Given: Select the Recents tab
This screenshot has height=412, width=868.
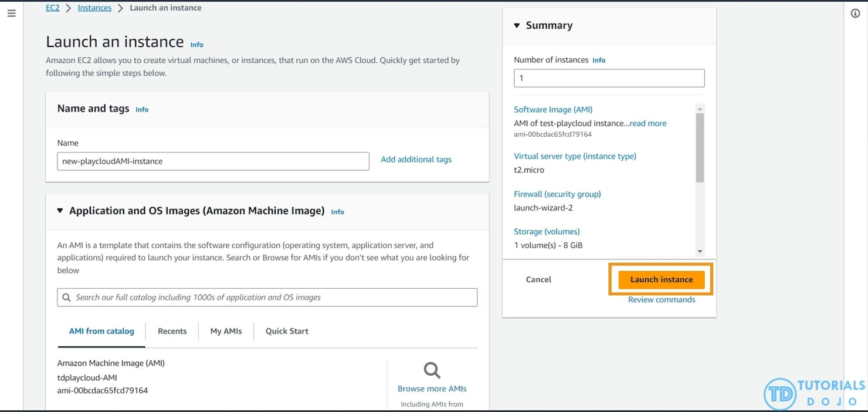Looking at the screenshot, I should click(x=172, y=331).
